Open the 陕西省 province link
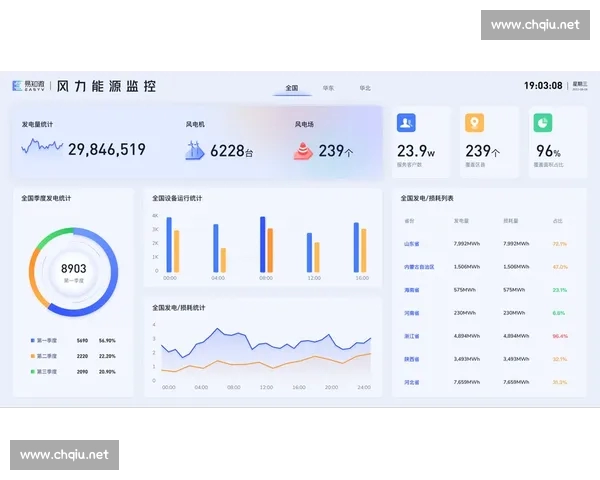The width and height of the screenshot is (600, 480). click(411, 359)
